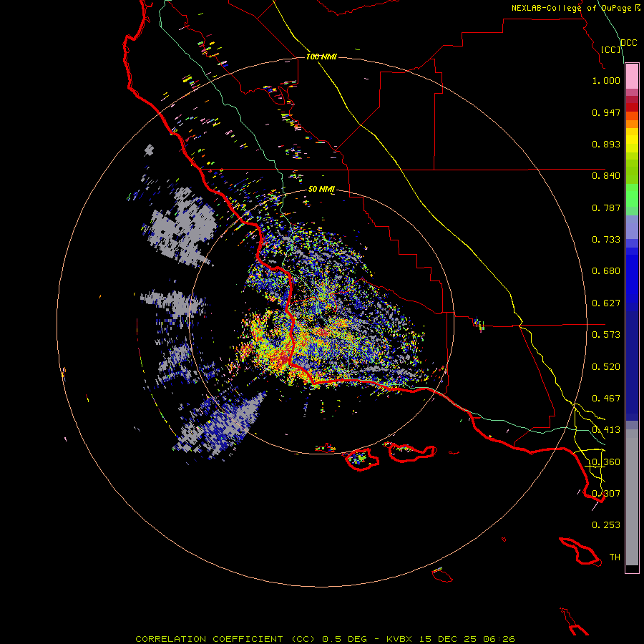Click the 50 NMI range ring label
644x644 pixels.
pos(321,189)
